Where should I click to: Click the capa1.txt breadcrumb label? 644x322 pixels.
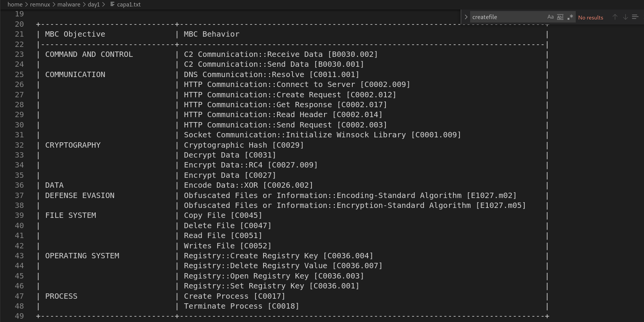coord(129,5)
